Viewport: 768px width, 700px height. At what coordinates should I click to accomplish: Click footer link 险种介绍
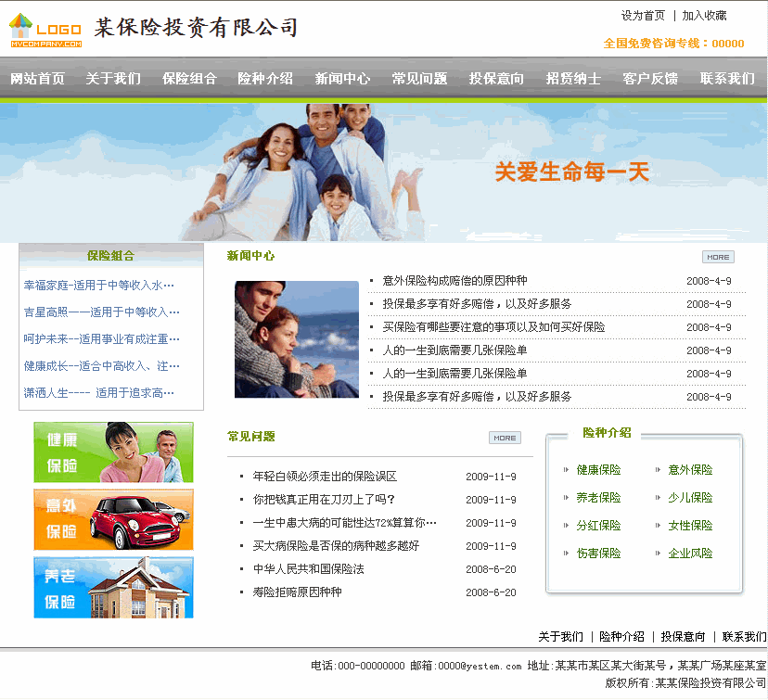pyautogui.click(x=622, y=637)
